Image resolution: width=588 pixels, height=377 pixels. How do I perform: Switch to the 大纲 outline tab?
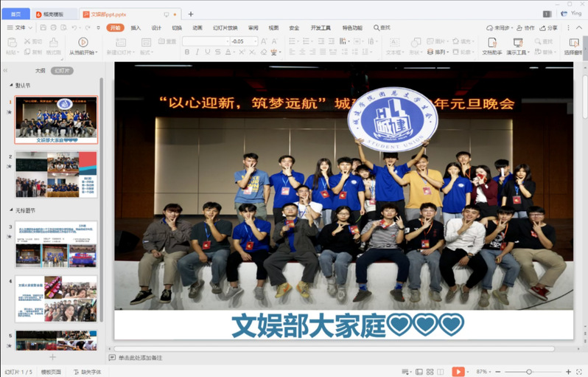click(x=40, y=71)
